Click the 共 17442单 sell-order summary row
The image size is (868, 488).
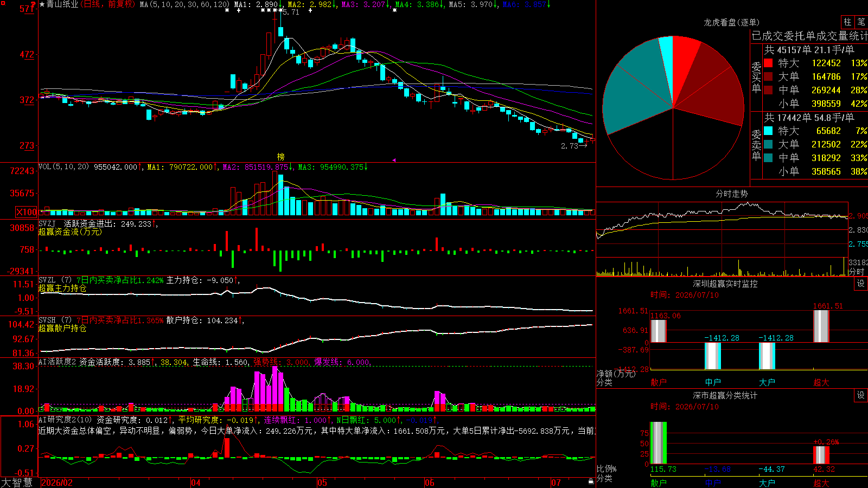(x=809, y=117)
